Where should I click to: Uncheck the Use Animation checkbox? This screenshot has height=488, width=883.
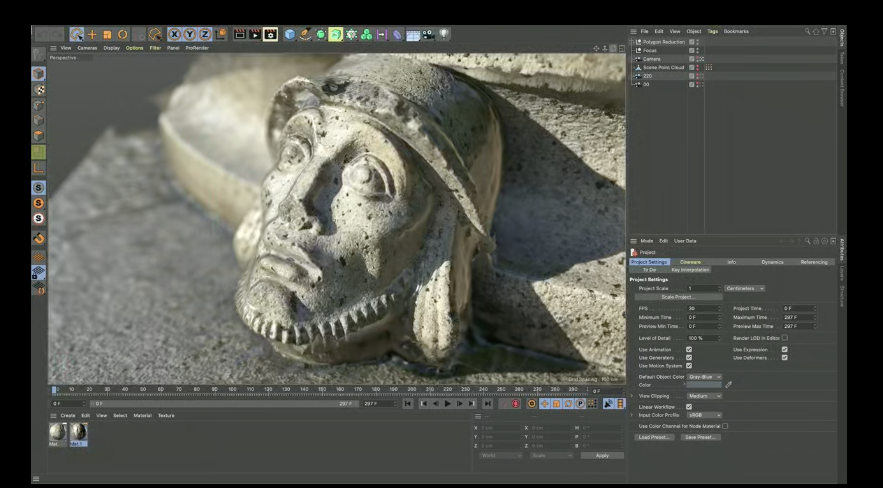(x=689, y=350)
